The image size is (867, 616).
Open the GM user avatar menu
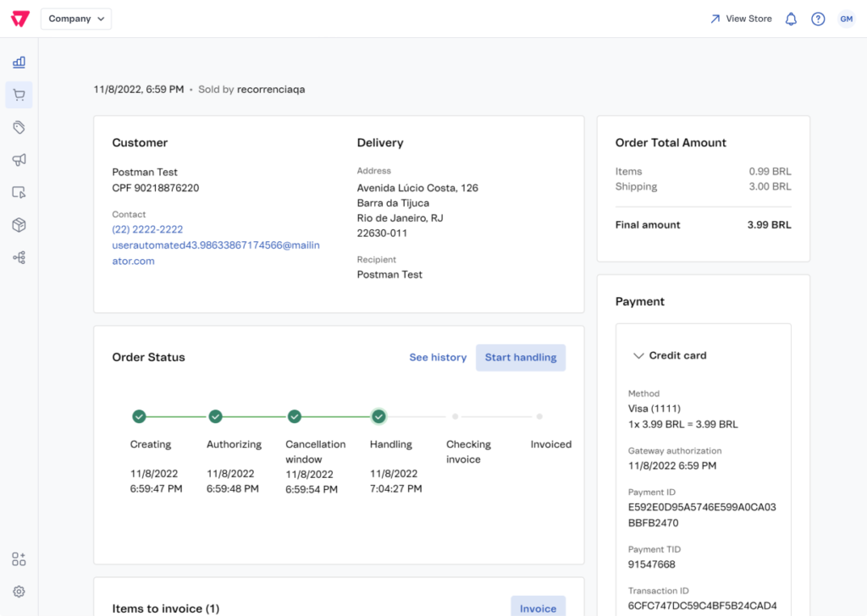[847, 19]
